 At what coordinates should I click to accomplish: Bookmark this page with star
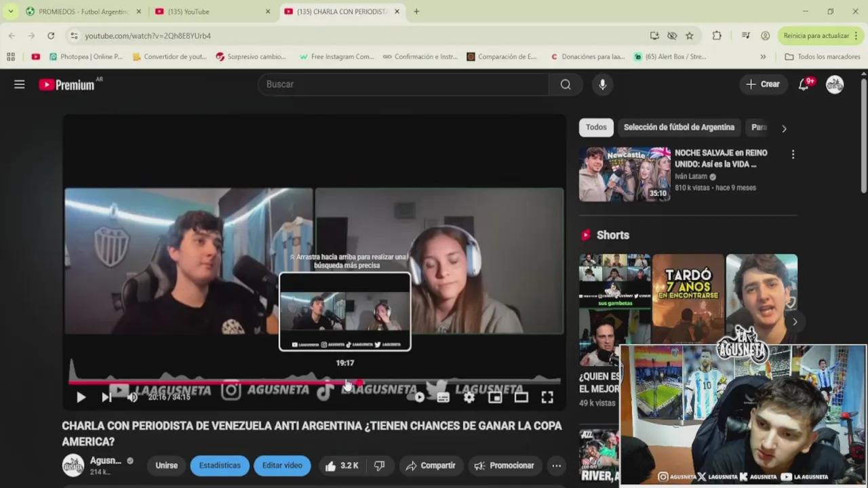[690, 35]
